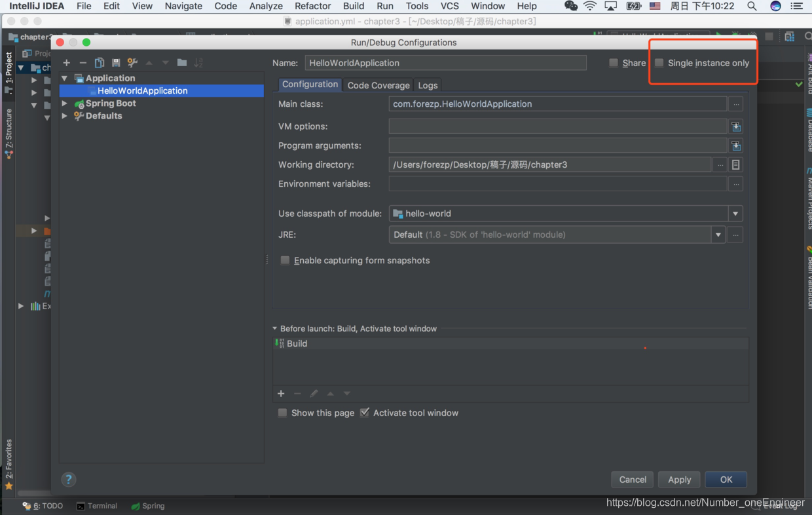Click the VM options field
Screen dimensions: 812x515
coord(558,126)
